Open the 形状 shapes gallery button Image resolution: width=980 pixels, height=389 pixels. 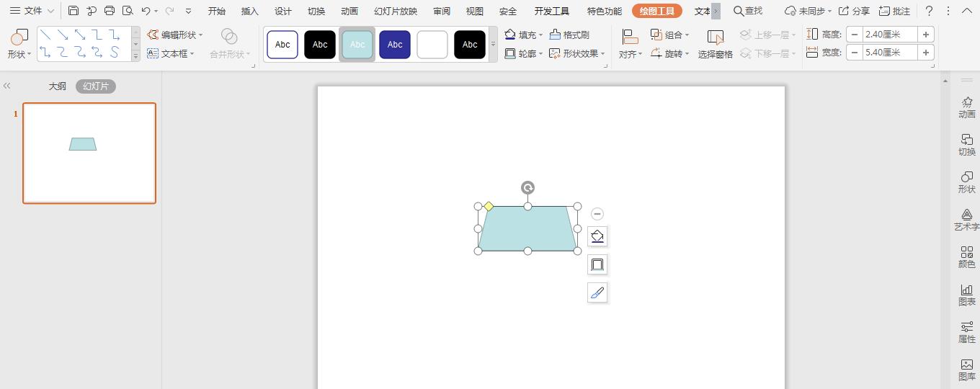pos(19,43)
